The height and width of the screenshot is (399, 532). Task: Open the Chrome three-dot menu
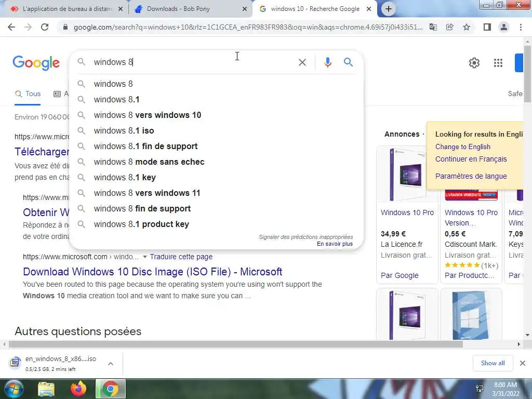521,27
